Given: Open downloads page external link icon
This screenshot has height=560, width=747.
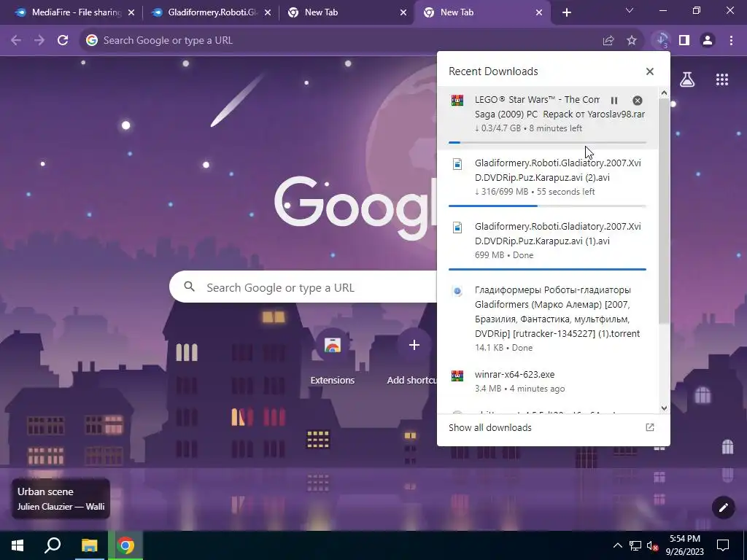Looking at the screenshot, I should pos(650,427).
